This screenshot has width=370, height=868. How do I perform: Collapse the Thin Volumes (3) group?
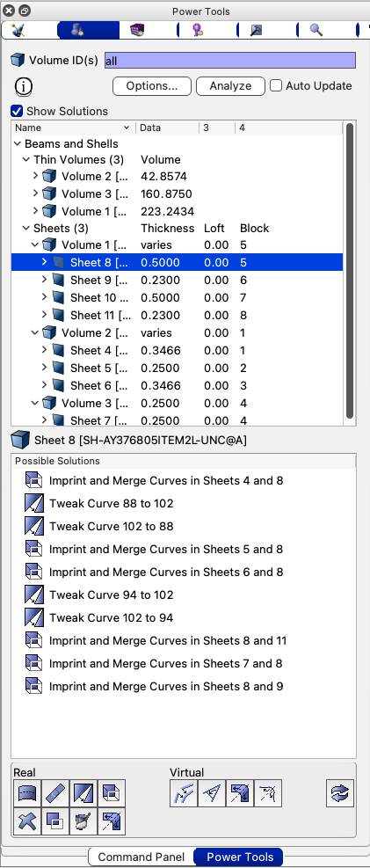[25, 159]
